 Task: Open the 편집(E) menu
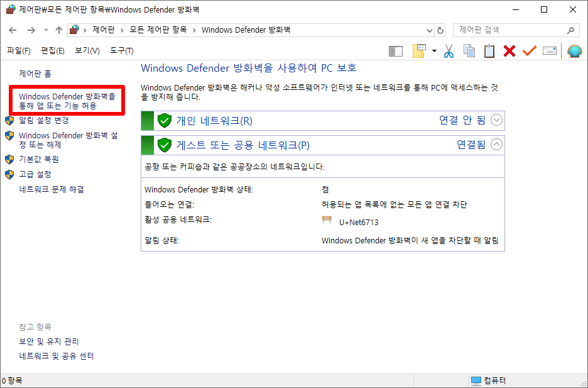click(53, 51)
